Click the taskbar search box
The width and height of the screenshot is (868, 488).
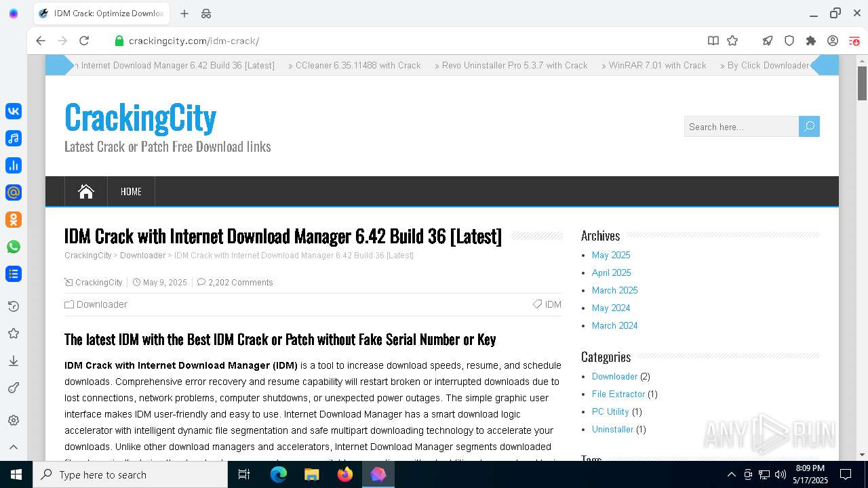tap(130, 474)
